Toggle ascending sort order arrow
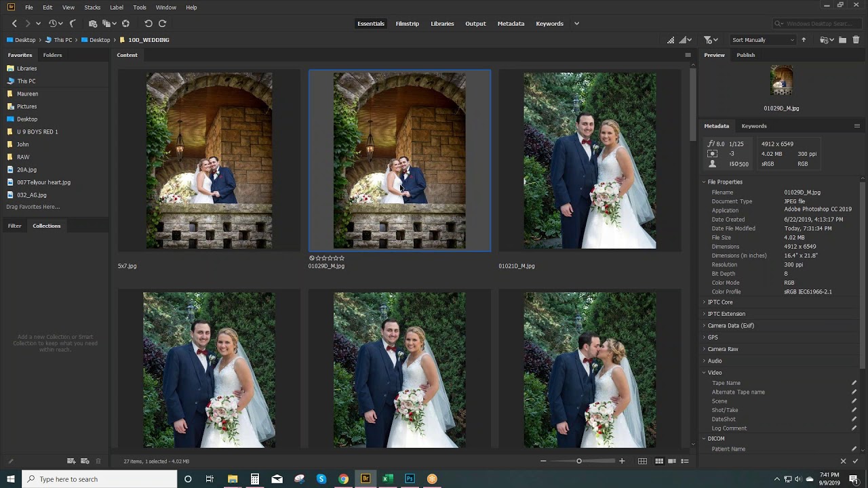Image resolution: width=868 pixels, height=488 pixels. coord(804,40)
